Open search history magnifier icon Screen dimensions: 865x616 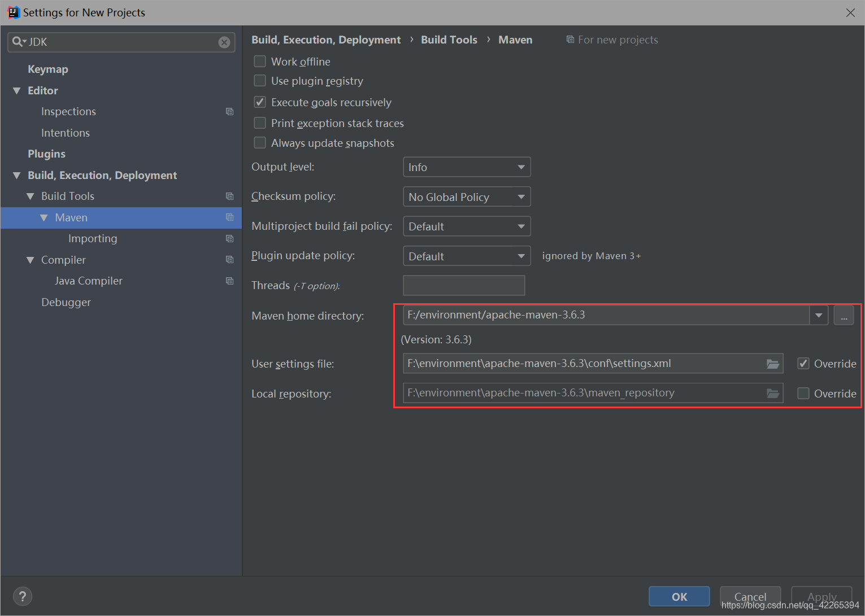pos(19,42)
